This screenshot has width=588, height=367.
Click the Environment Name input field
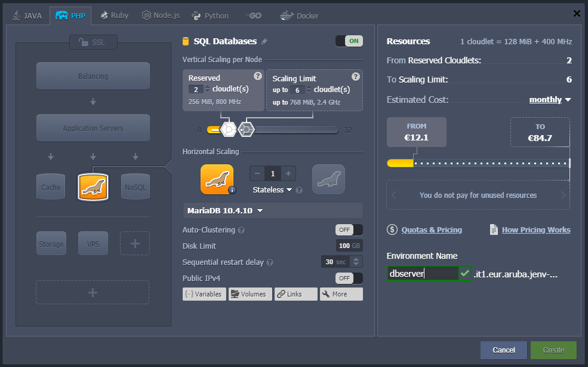click(x=421, y=273)
